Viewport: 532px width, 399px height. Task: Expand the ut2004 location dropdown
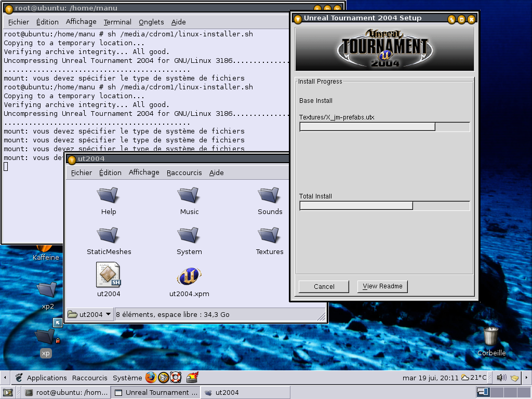coord(89,314)
